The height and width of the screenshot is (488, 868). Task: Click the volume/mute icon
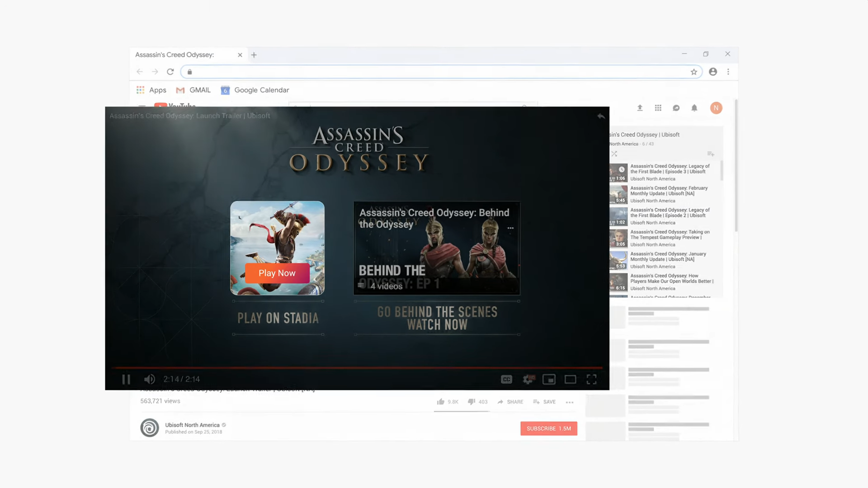(150, 379)
